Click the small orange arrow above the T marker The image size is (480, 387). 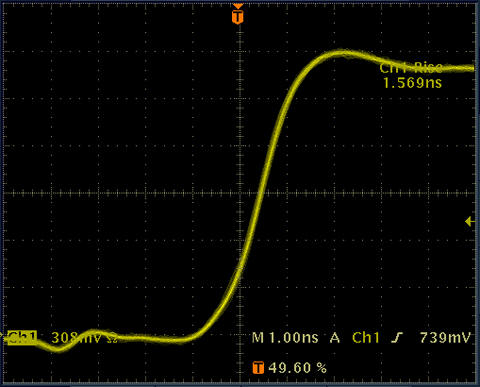[x=238, y=6]
